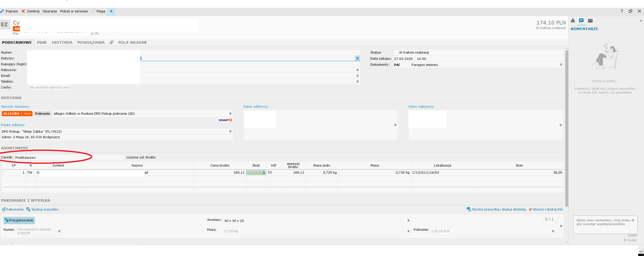Open the warnings triangle icon in side panel
The image size is (644, 256).
tap(573, 20)
